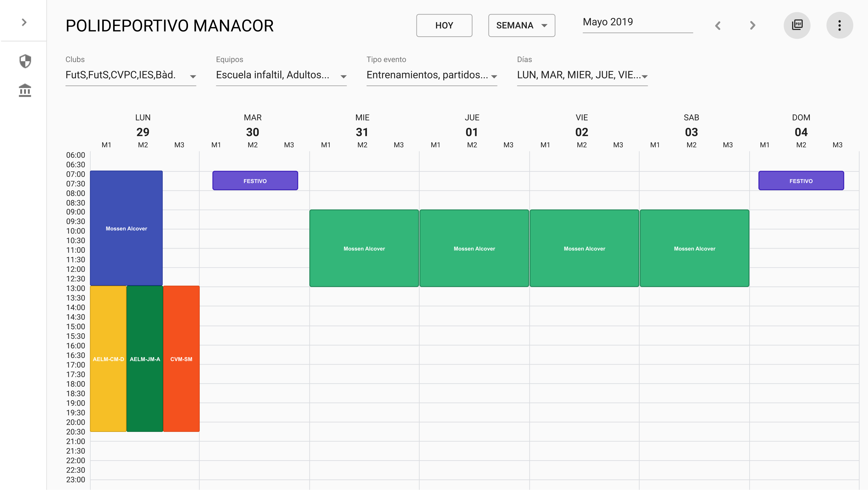Open the shield icon in sidebar
The width and height of the screenshot is (868, 490).
(25, 61)
